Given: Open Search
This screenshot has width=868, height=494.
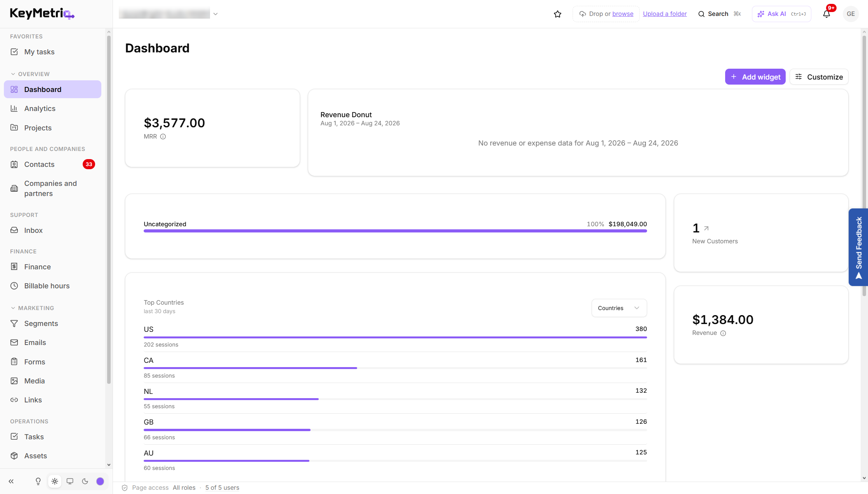Looking at the screenshot, I should coord(719,14).
